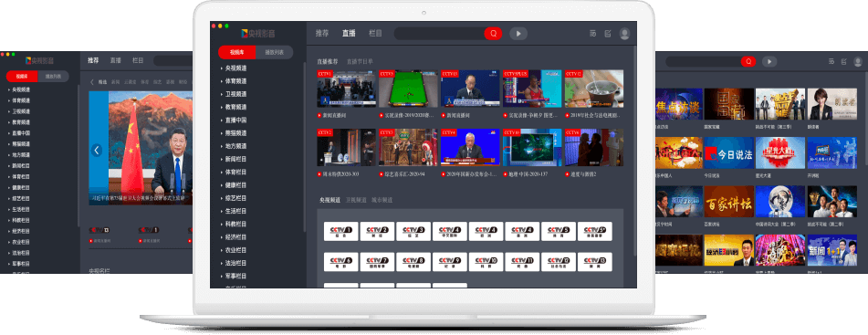The width and height of the screenshot is (868, 335).
Task: Open CCTV4 新闻发布会 thumbnail
Action: [470, 148]
